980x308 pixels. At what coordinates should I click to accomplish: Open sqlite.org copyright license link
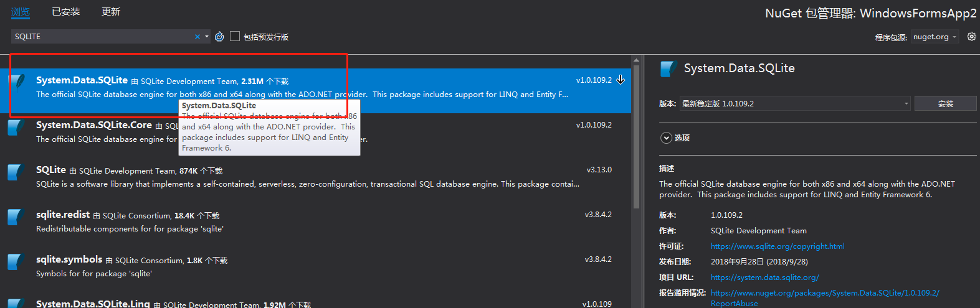pyautogui.click(x=778, y=246)
